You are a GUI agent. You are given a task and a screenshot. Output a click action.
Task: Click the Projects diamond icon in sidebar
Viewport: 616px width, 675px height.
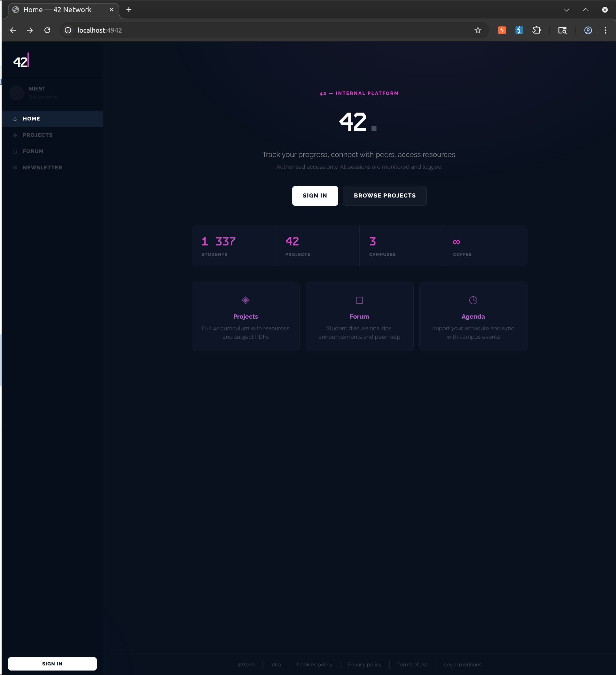15,135
